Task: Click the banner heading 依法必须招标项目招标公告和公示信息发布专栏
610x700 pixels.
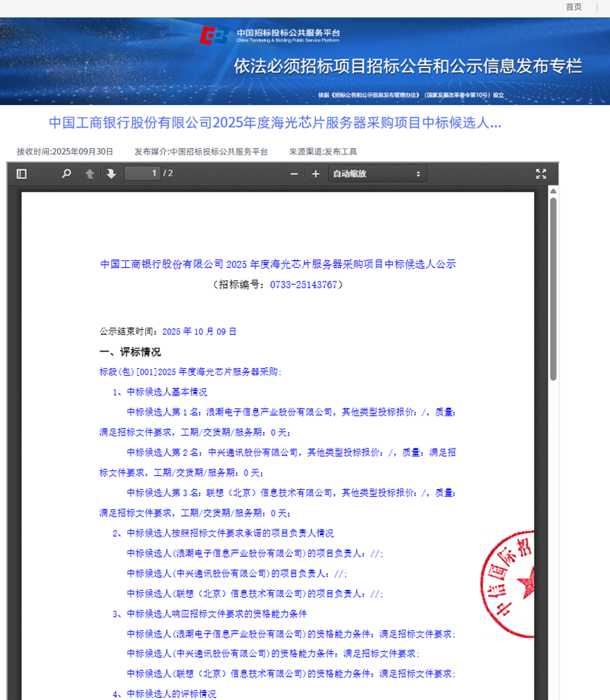Action: (408, 66)
